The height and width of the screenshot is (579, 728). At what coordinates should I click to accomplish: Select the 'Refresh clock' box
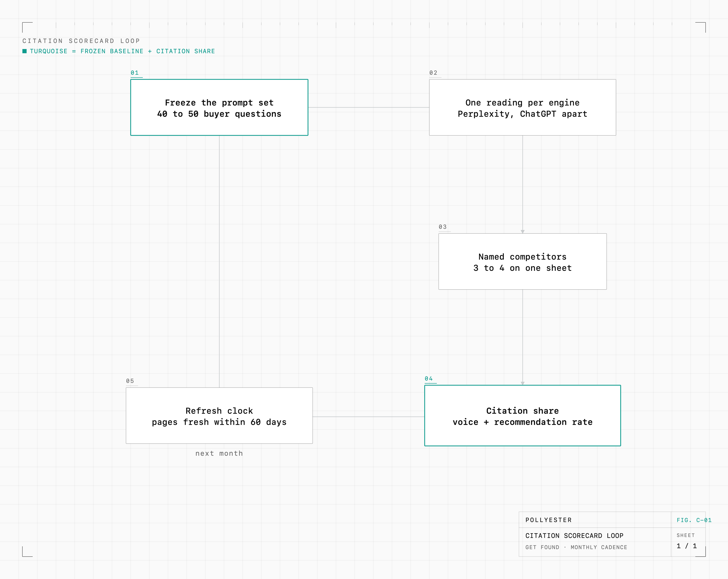[219, 416]
